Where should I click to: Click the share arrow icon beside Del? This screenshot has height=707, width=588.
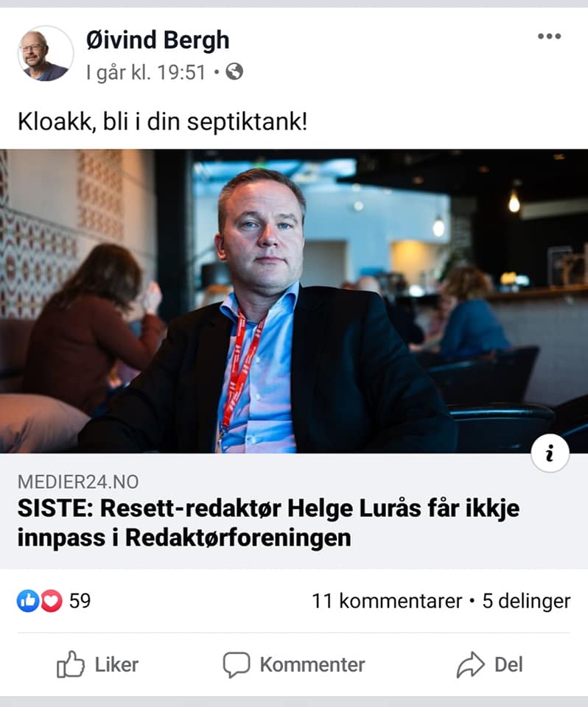coord(470,664)
